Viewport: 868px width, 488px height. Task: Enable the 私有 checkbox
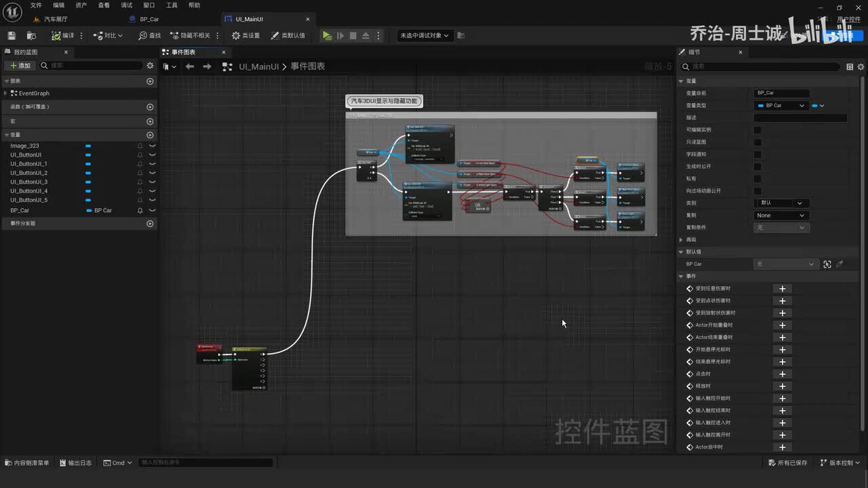point(757,179)
